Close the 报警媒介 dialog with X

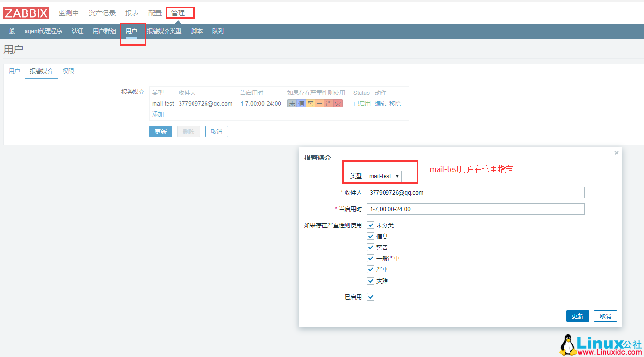(616, 153)
